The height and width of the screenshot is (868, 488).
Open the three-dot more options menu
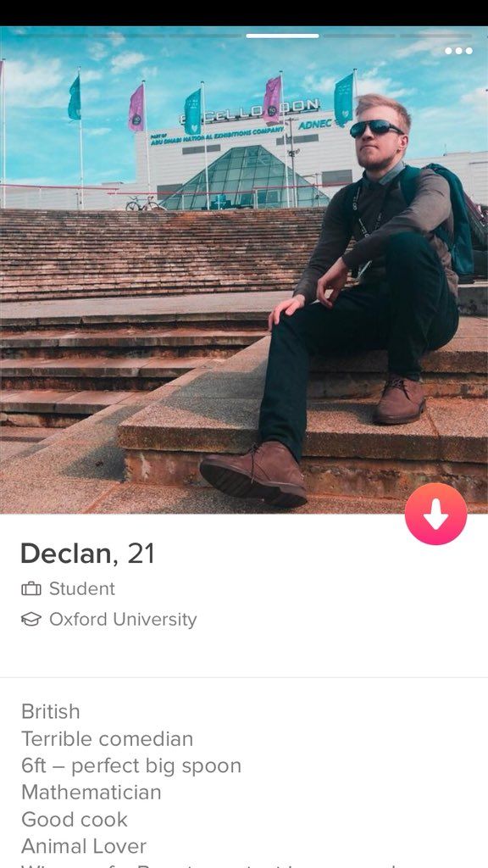pyautogui.click(x=458, y=51)
